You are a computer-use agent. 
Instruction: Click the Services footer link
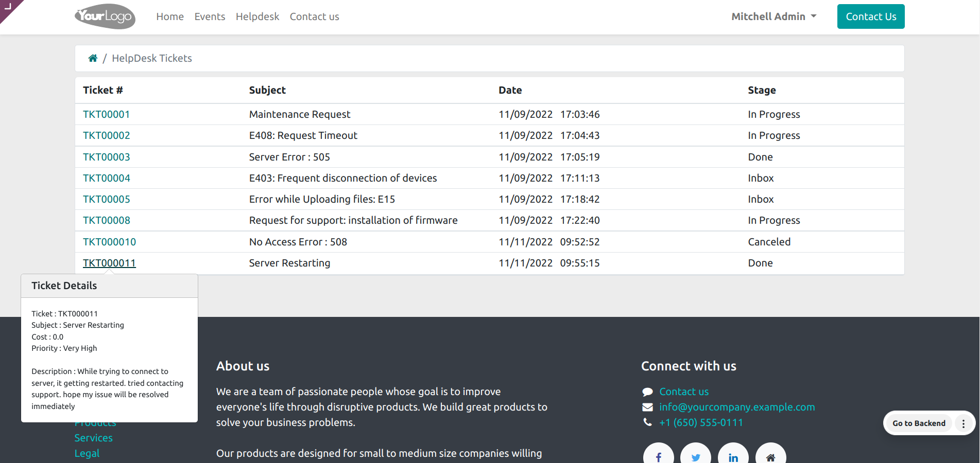coord(94,438)
